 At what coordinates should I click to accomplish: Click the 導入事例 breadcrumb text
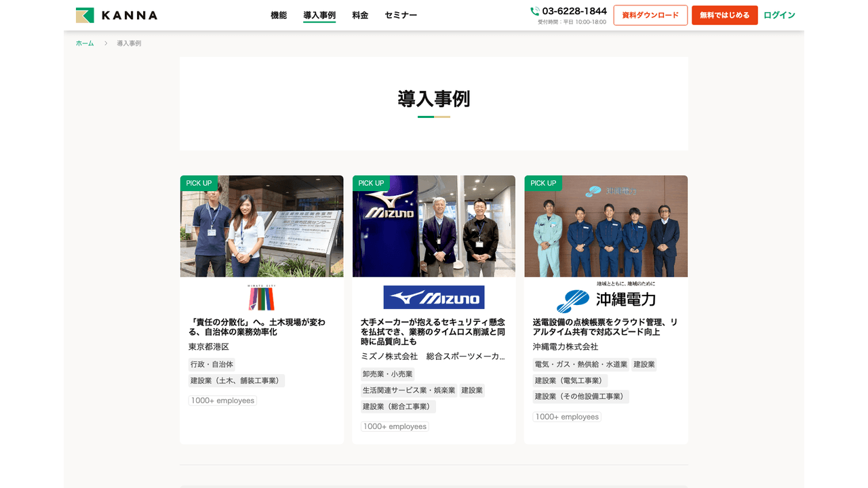[129, 43]
